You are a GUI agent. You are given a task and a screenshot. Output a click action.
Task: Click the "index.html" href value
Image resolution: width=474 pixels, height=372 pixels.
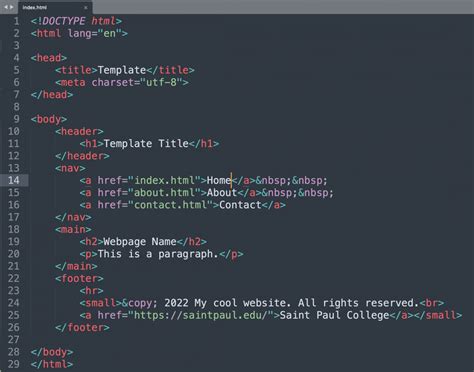point(164,181)
